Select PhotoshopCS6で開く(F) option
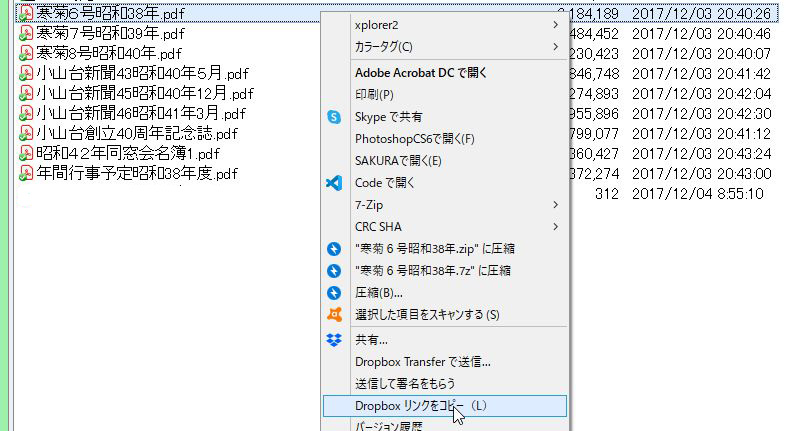This screenshot has width=804, height=431. coord(414,139)
